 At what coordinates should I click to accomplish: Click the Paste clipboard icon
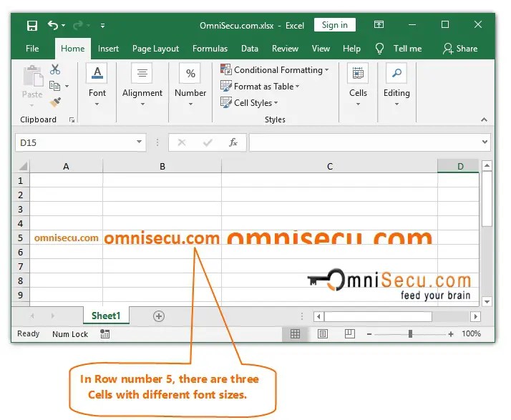[33, 77]
